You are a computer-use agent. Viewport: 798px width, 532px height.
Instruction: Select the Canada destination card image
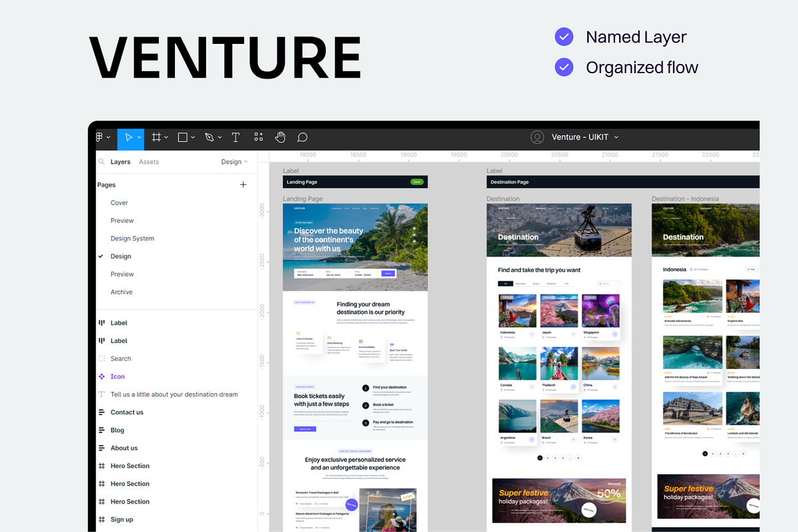[517, 363]
